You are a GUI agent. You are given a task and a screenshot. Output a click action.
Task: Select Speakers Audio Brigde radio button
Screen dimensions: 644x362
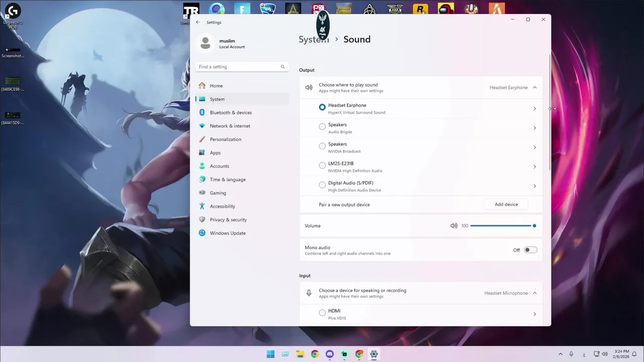pyautogui.click(x=322, y=127)
